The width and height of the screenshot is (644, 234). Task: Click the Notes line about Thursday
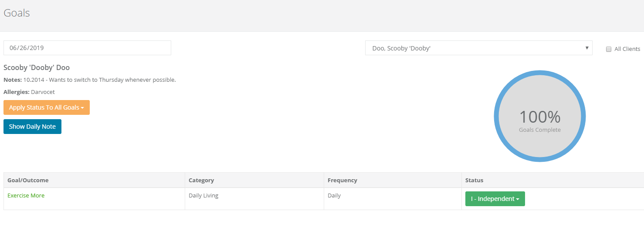tap(90, 80)
